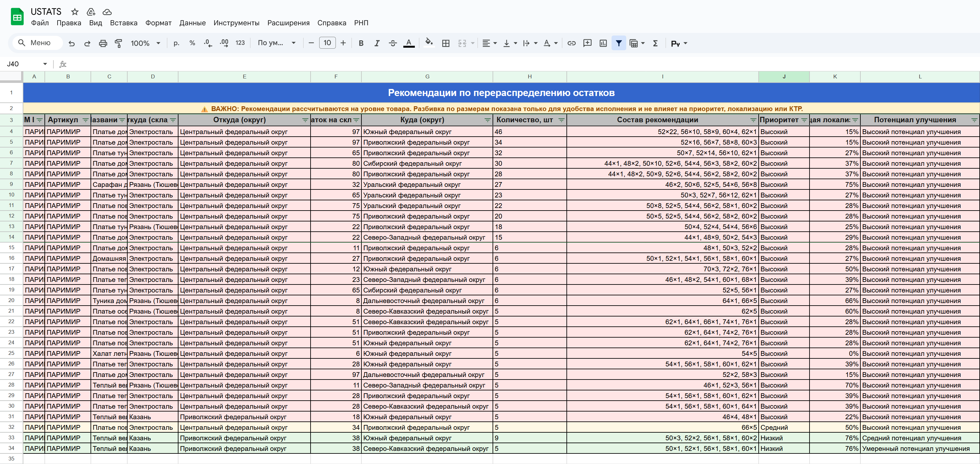Click the insert link icon
The width and height of the screenshot is (980, 464).
(571, 44)
